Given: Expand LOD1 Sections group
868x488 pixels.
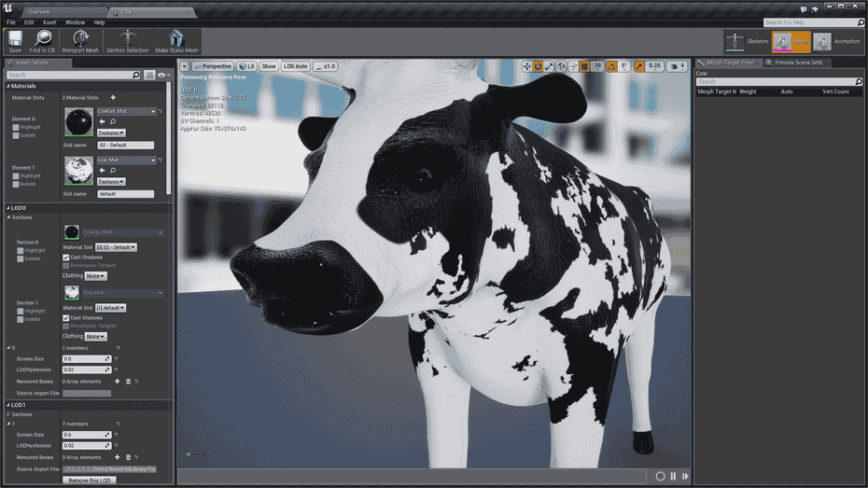Looking at the screenshot, I should tap(8, 414).
